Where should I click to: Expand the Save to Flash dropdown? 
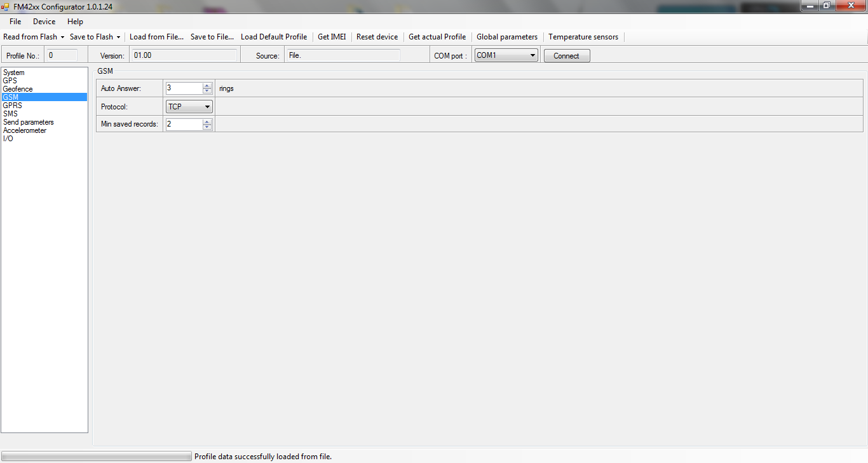click(x=95, y=37)
